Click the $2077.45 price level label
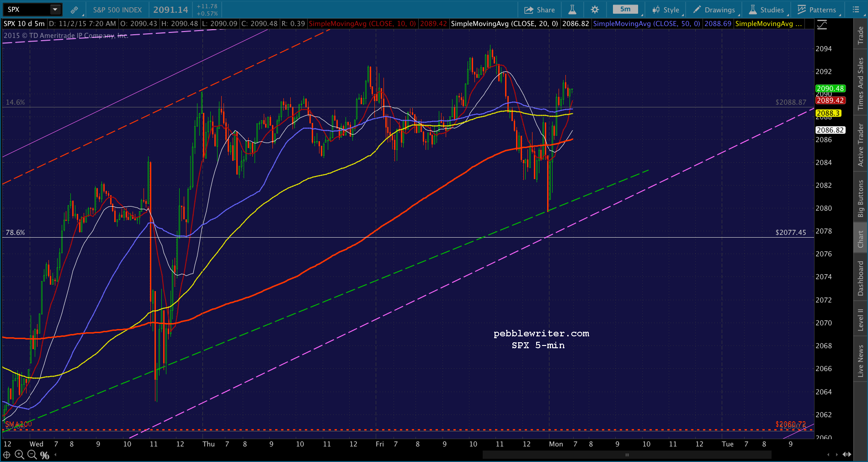This screenshot has height=462, width=868. (x=791, y=233)
